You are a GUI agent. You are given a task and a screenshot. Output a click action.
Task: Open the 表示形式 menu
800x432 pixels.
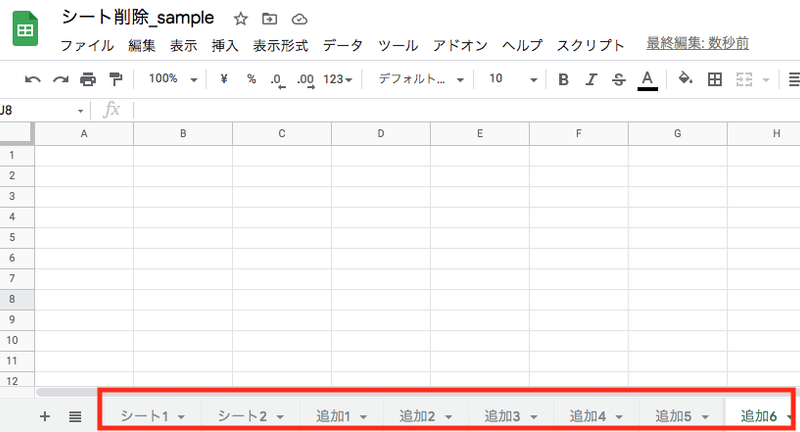pos(281,45)
